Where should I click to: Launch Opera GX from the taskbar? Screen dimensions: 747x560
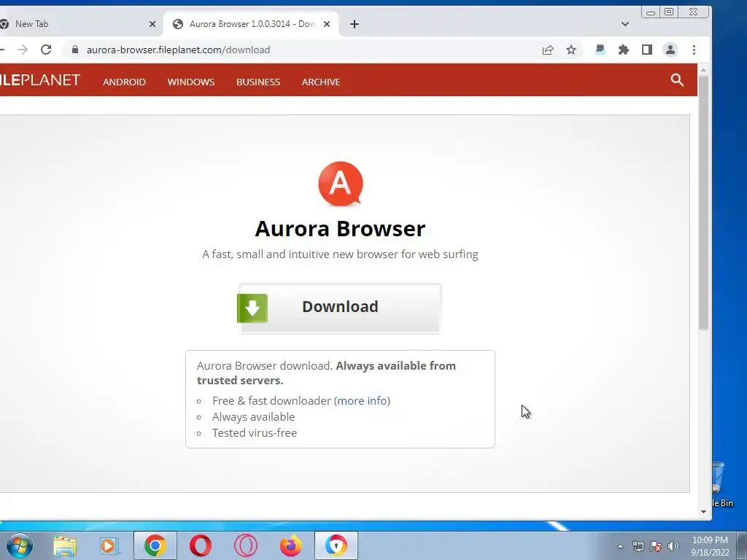coord(246,545)
